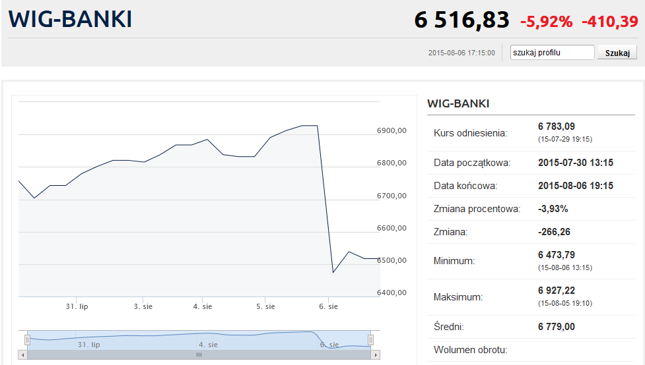This screenshot has width=645, height=365.
Task: Click the Data końcowa value 2015-08-06 19:15
Action: pyautogui.click(x=575, y=186)
